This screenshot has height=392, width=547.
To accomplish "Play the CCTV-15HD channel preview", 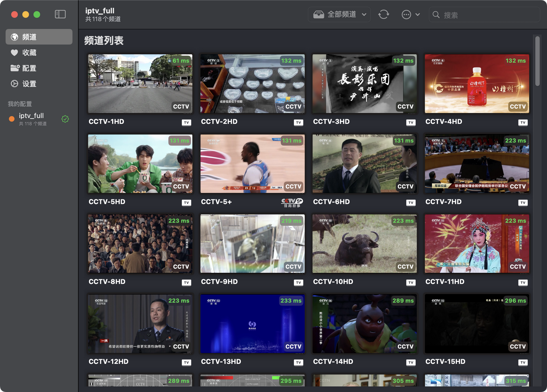I will coord(477,324).
